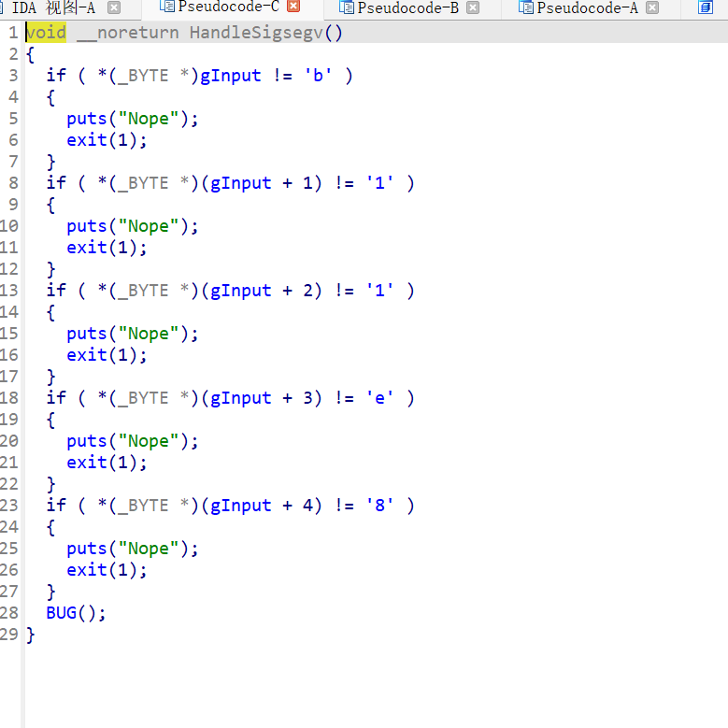Close the Pseudocode-B tab
The image size is (728, 728).
click(x=473, y=7)
